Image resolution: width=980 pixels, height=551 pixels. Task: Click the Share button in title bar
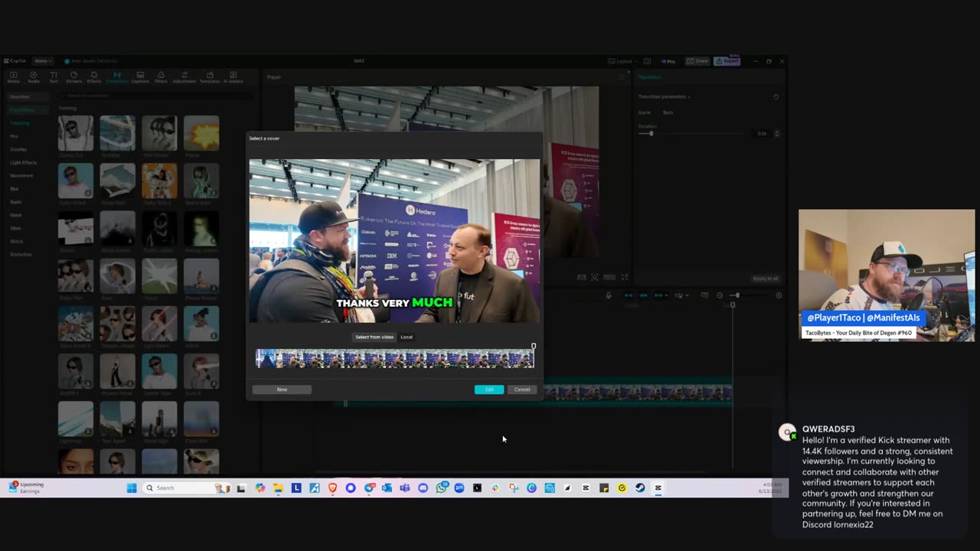[697, 61]
